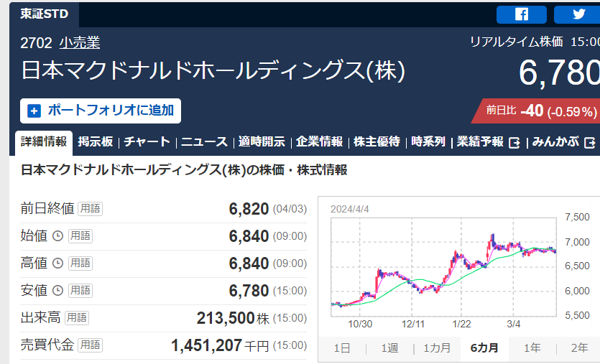The width and height of the screenshot is (600, 364).
Task: Set the chart range to 1年
Action: pyautogui.click(x=532, y=348)
